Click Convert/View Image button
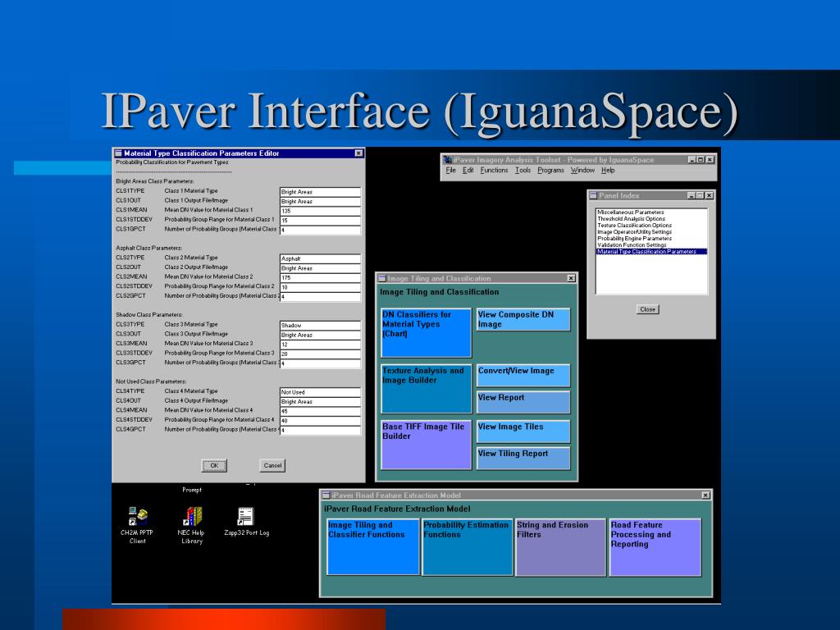 pos(523,376)
